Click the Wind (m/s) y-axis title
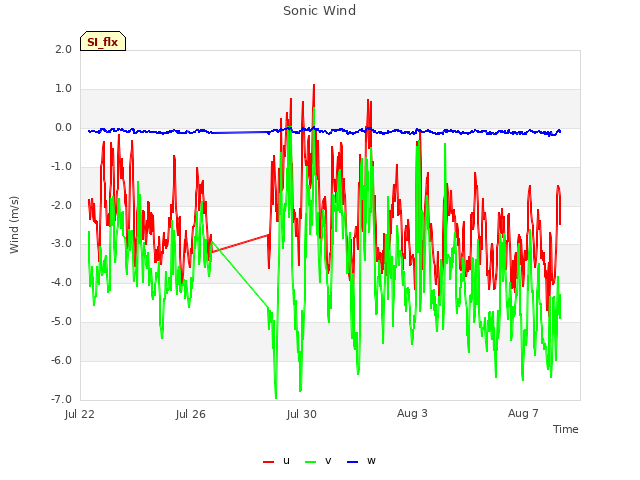Image resolution: width=640 pixels, height=480 pixels. pyautogui.click(x=14, y=225)
